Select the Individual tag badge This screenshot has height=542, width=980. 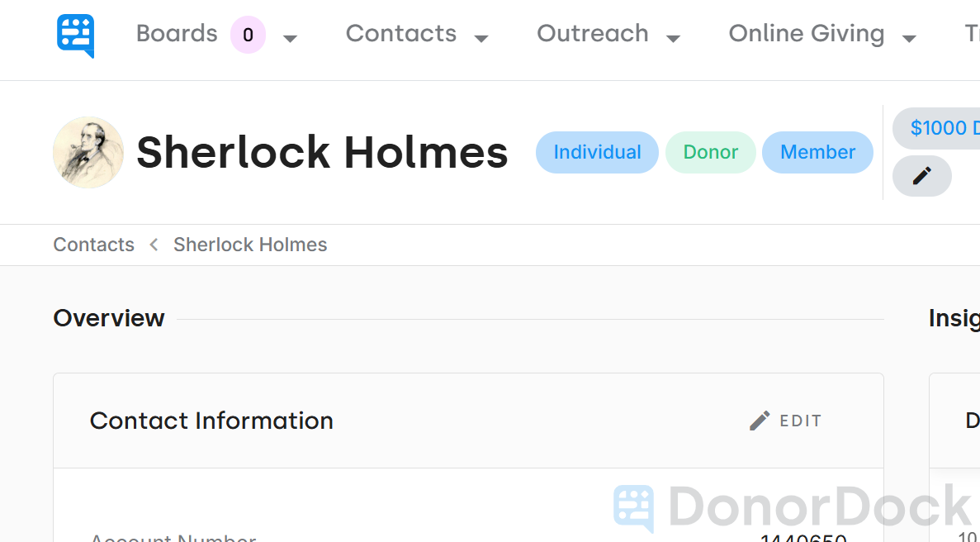click(x=597, y=152)
